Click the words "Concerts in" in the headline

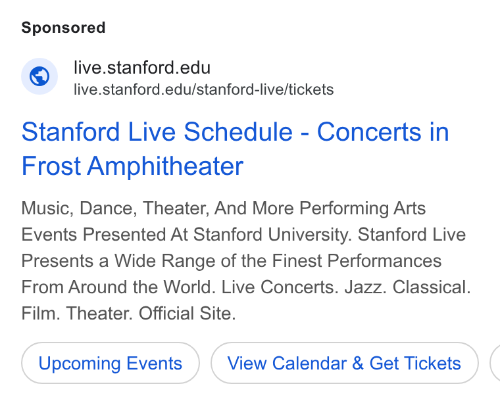click(383, 132)
